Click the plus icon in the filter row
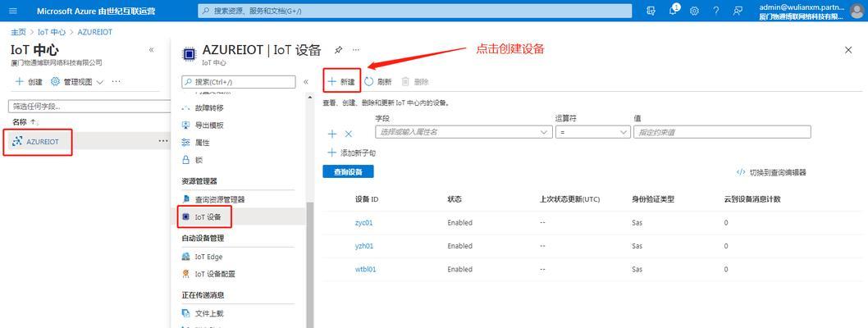868x328 pixels. point(332,134)
